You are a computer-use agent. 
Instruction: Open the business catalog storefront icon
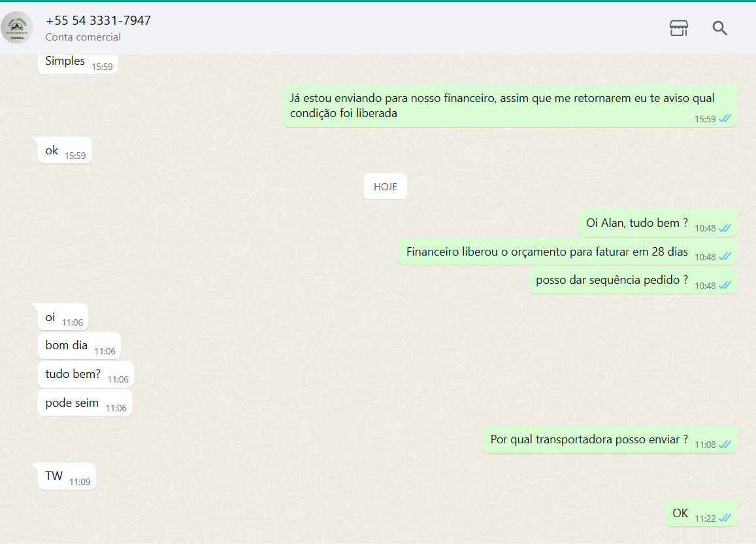[678, 28]
